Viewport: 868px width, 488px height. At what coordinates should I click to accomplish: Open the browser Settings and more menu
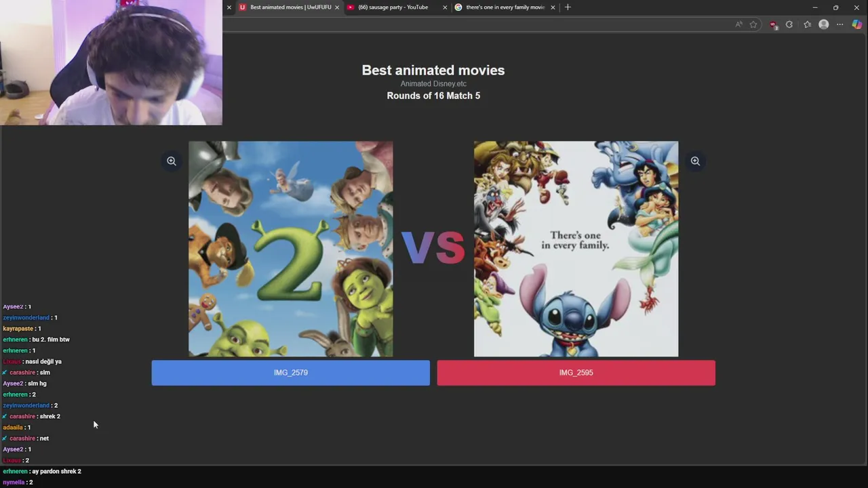tap(840, 24)
